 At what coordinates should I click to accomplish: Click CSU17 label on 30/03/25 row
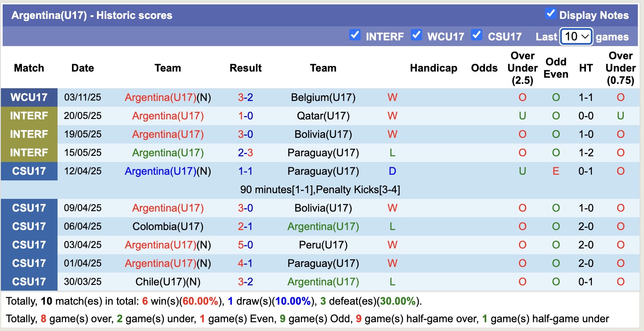coord(29,282)
